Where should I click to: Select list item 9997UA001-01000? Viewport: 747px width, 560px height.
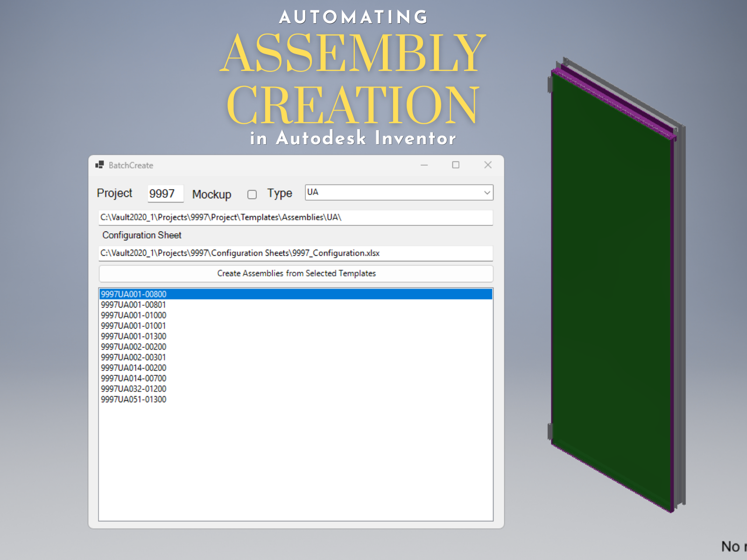tap(296, 315)
